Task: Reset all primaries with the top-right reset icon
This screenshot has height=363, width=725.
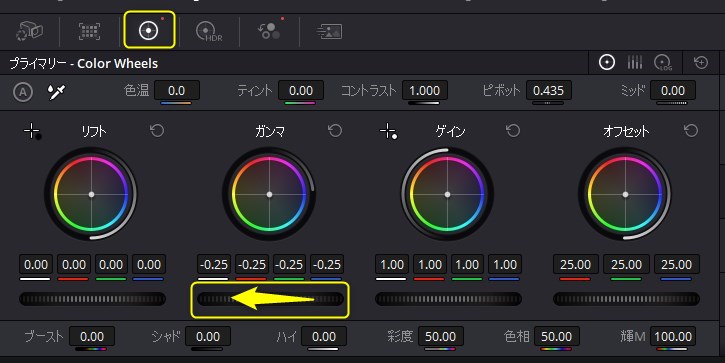Action: coord(701,62)
